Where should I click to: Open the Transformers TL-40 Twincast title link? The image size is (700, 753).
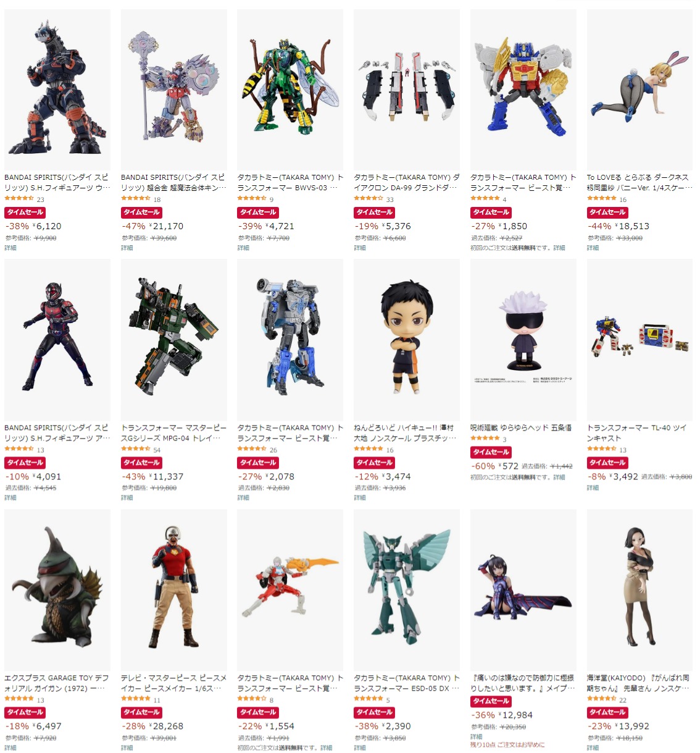coord(636,432)
